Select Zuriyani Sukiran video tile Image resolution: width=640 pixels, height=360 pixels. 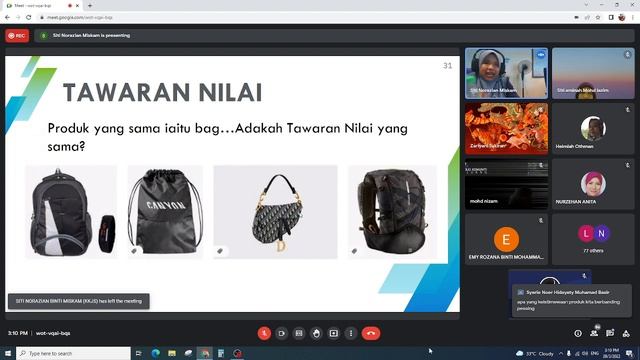point(506,129)
